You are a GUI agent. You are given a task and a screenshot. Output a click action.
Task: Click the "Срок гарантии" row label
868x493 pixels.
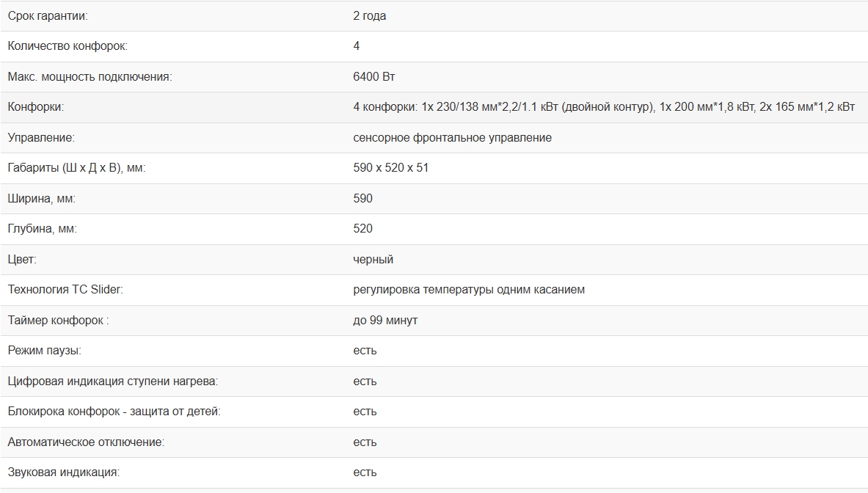48,15
